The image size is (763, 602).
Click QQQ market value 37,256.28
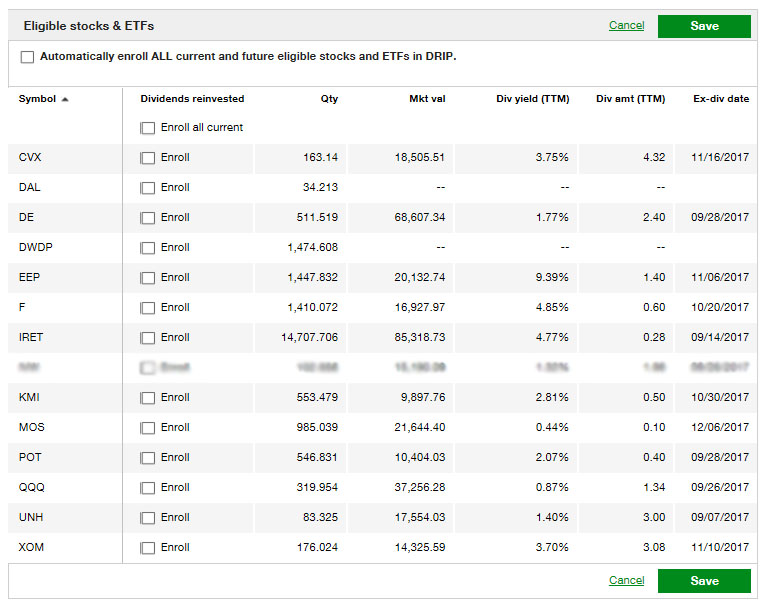[x=419, y=487]
